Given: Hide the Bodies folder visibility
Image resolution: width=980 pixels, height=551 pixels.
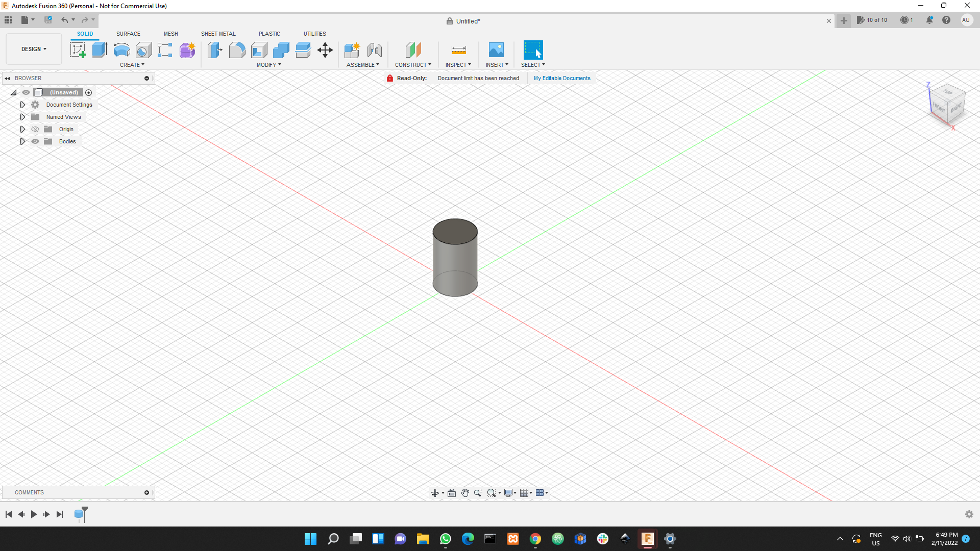Looking at the screenshot, I should (35, 141).
